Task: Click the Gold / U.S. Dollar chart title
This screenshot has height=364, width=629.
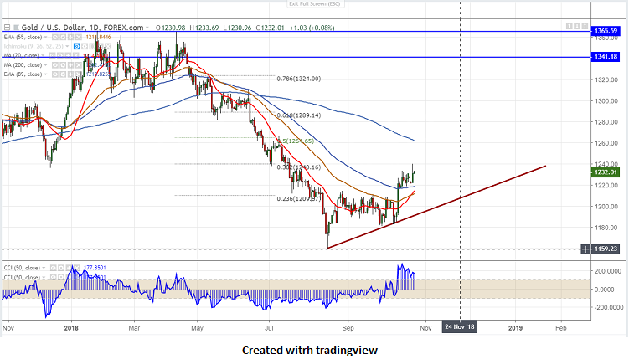Action: point(82,28)
